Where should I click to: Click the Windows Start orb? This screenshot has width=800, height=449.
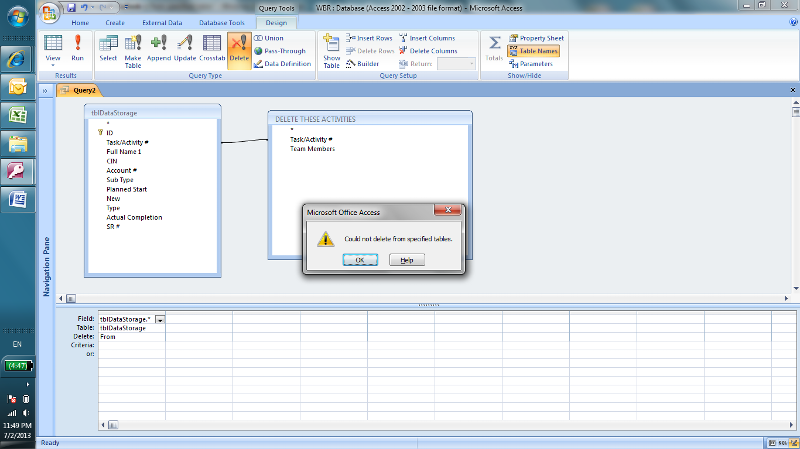tap(18, 16)
